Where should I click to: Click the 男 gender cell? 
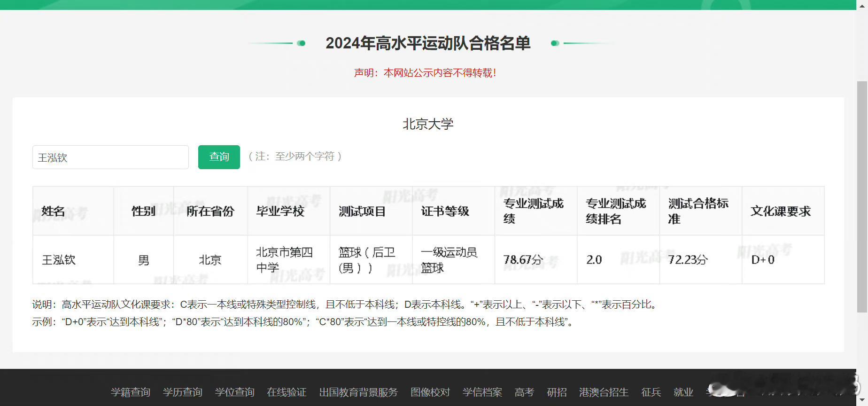(143, 260)
